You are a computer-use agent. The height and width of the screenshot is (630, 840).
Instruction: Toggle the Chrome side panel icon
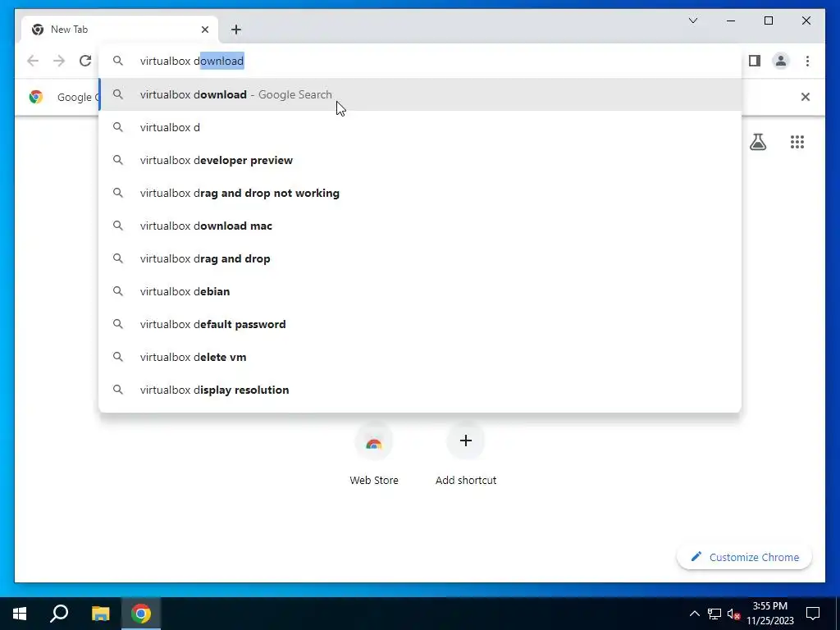(x=755, y=61)
